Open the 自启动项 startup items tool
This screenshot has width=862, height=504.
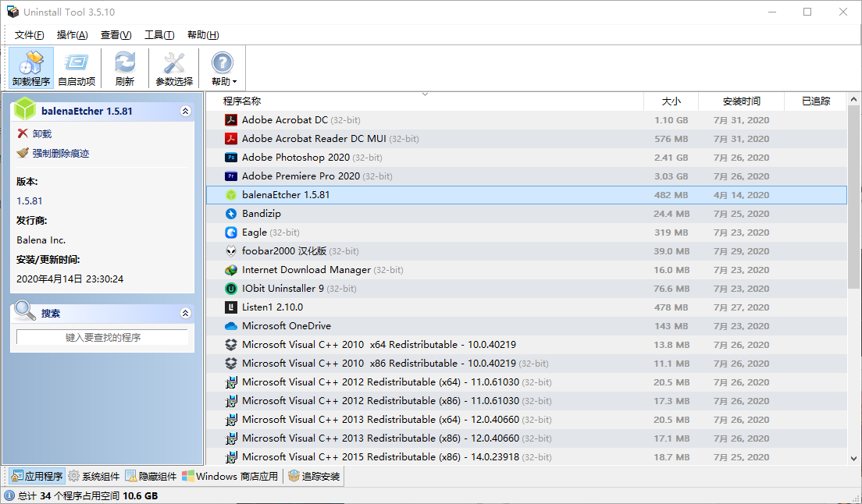77,68
